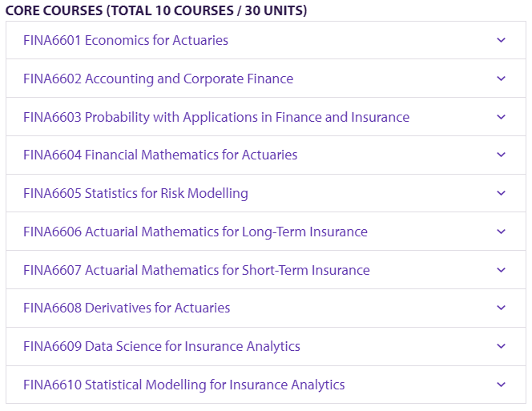Expand FINA6606 Long-Term Insurance chevron
532x411 pixels.
(501, 232)
